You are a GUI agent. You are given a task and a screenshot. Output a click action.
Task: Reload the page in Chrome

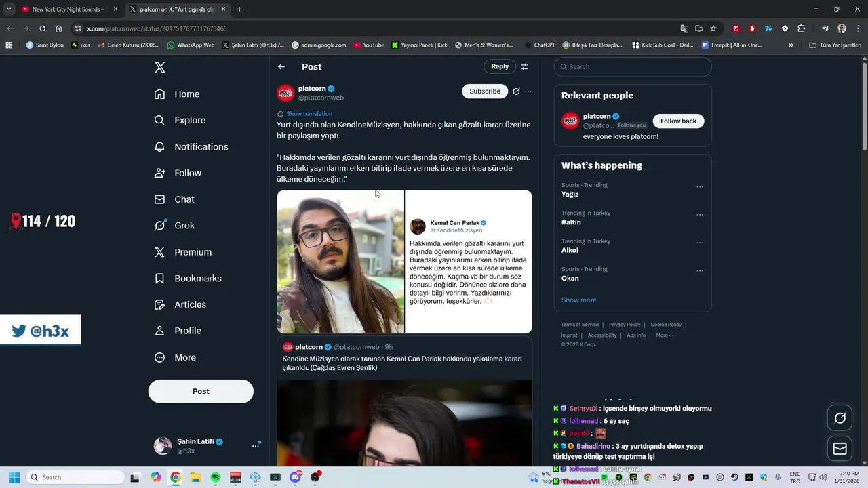(42, 28)
